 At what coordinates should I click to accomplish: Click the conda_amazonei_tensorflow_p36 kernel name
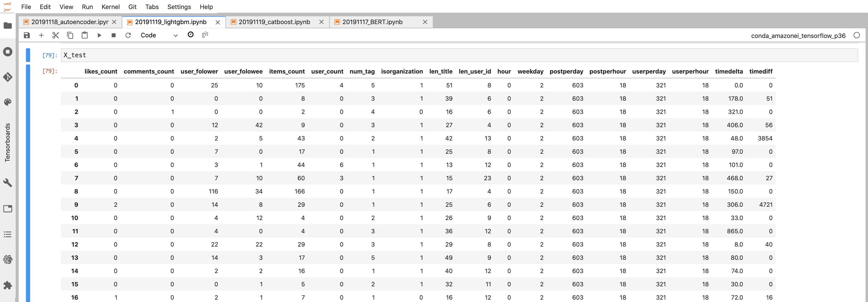click(x=798, y=36)
